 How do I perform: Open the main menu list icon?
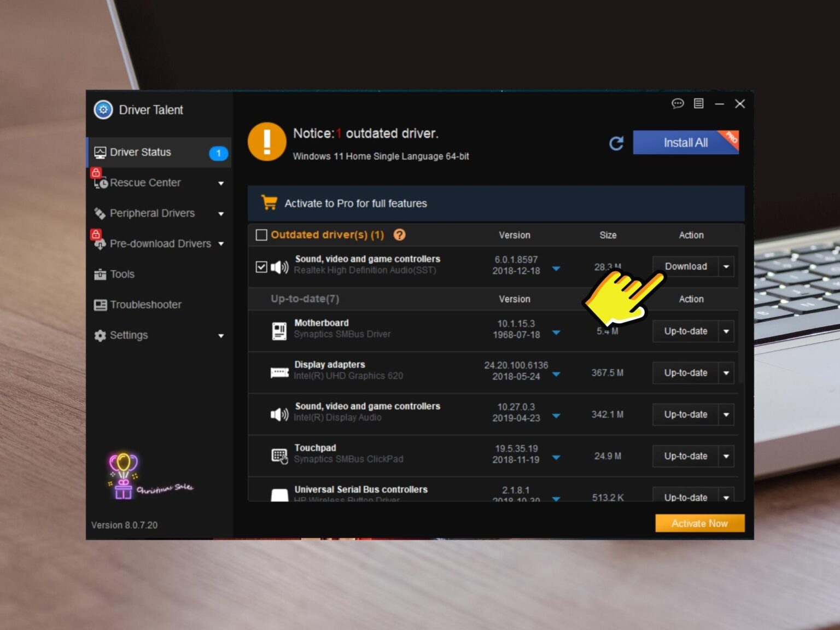(698, 103)
